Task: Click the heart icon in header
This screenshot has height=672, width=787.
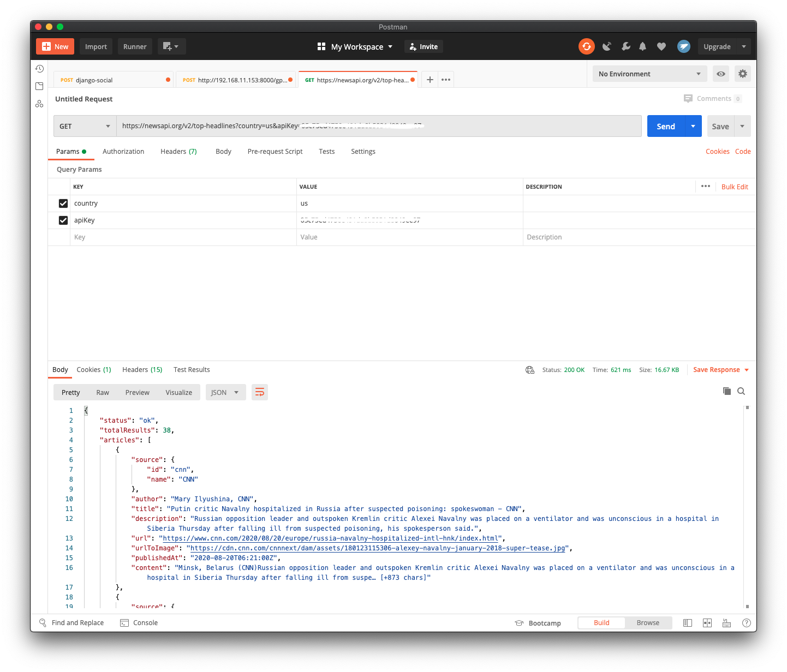Action: coord(661,46)
